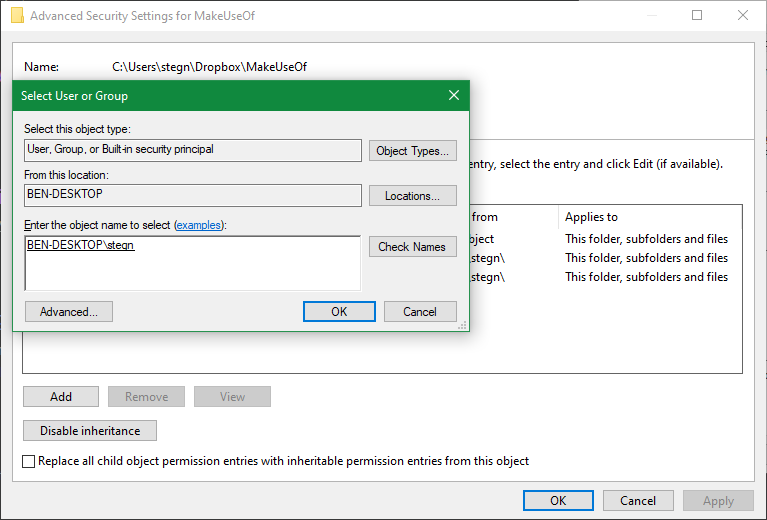Click the folder icon in title bar
The height and width of the screenshot is (520, 767).
click(17, 15)
